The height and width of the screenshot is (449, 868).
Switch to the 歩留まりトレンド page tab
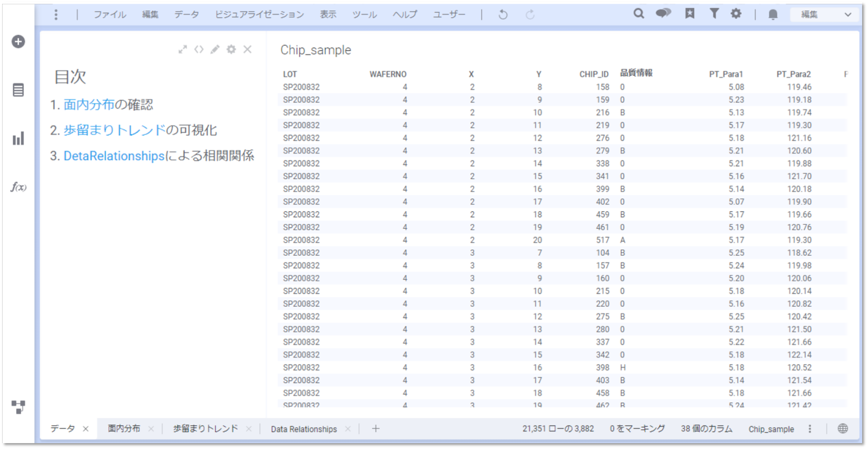pos(205,429)
